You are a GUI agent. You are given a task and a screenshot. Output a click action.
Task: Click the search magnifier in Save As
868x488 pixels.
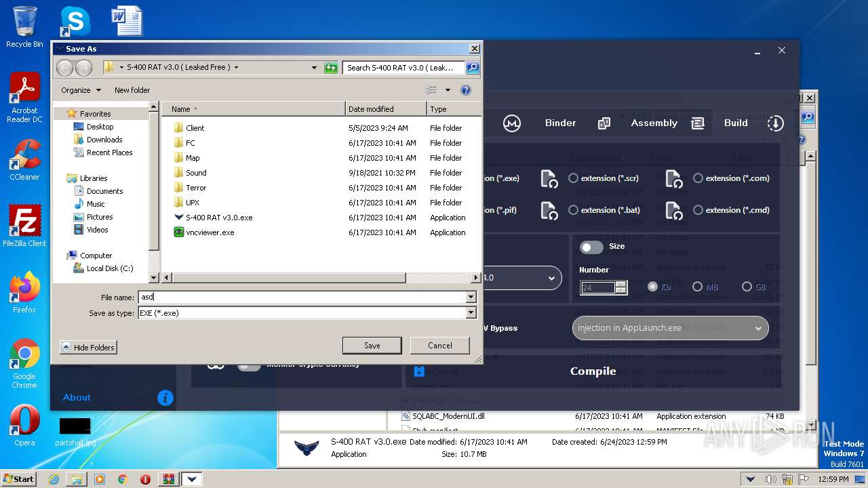(x=473, y=67)
